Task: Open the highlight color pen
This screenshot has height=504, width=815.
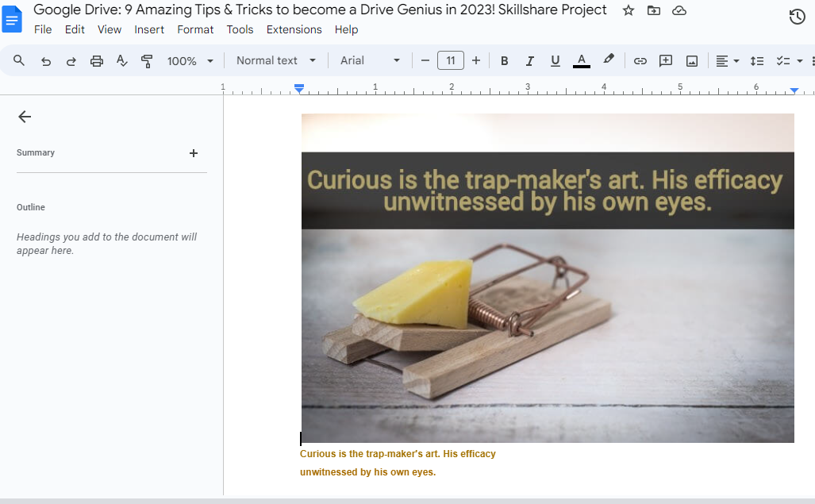Action: coord(608,60)
